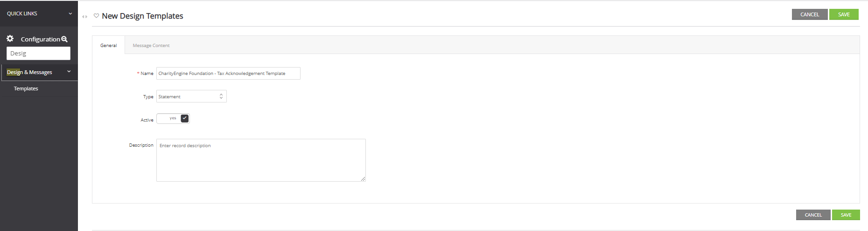The height and width of the screenshot is (231, 868).
Task: Click the Name text field
Action: 228,74
